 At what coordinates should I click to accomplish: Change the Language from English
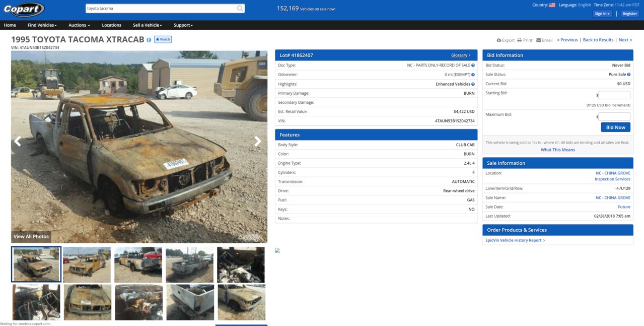(585, 5)
